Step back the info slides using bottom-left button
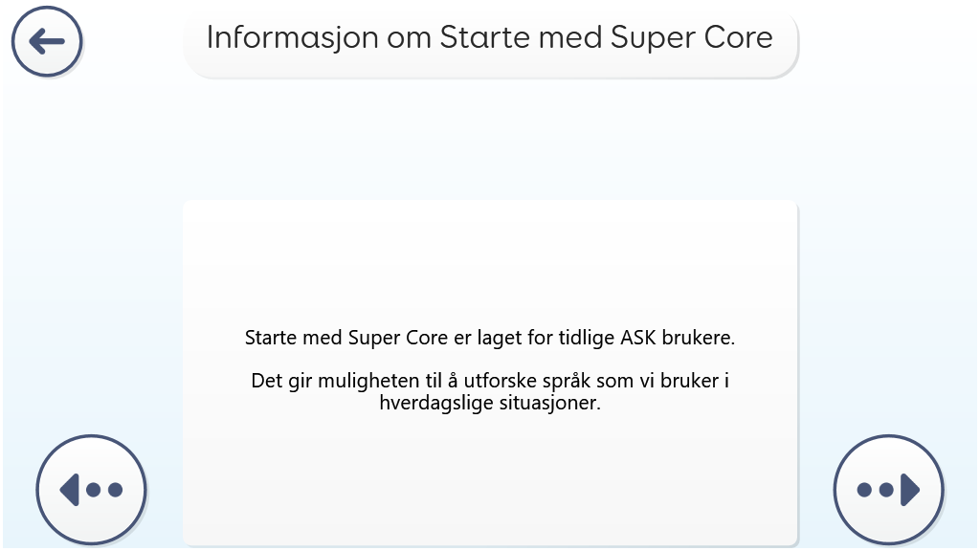Screen dimensions: 980x551 pos(91,489)
